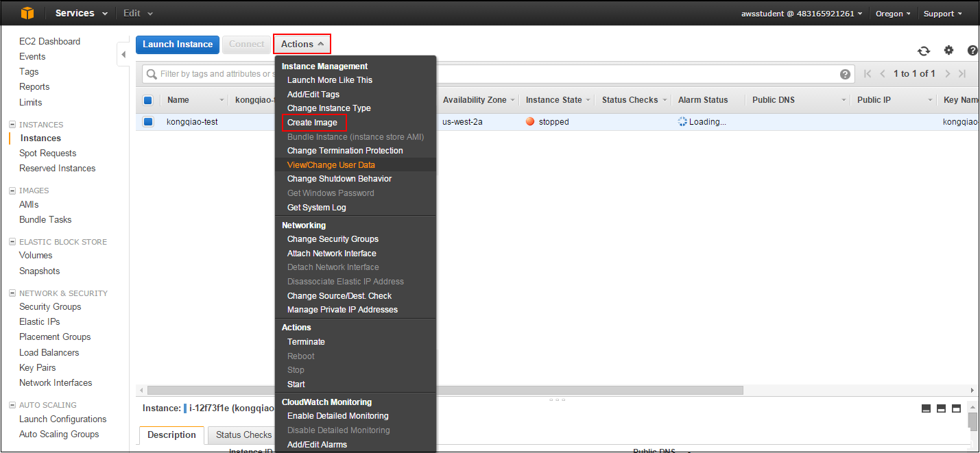Image resolution: width=980 pixels, height=453 pixels.
Task: Choose Terminate from Actions menu
Action: point(306,342)
